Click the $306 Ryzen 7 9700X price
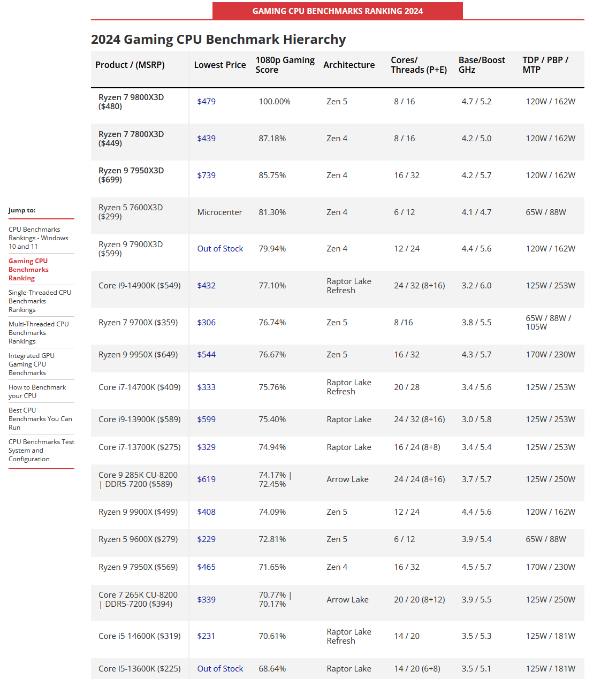This screenshot has width=616, height=679. 206,323
